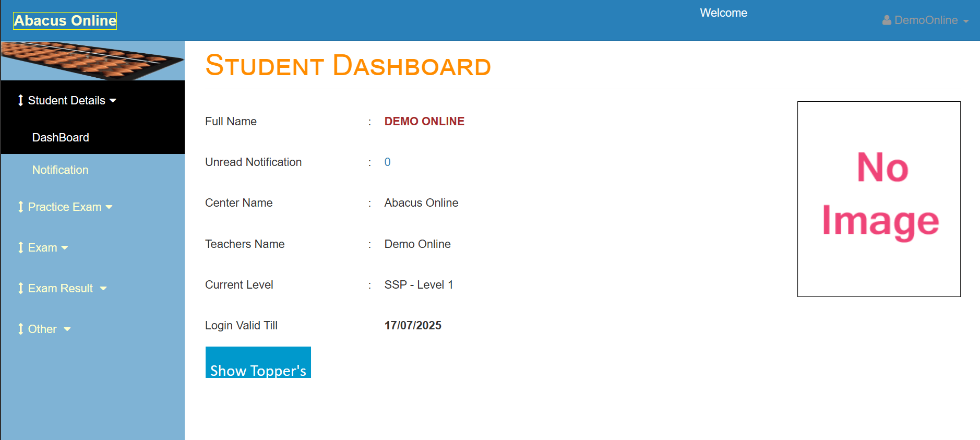
Task: Click the Show Topper's button
Action: (258, 362)
